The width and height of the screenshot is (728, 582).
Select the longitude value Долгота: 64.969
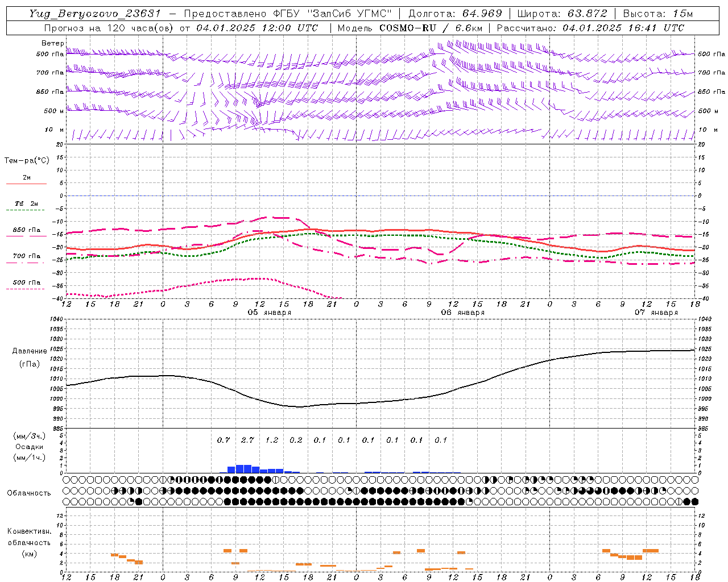[455, 14]
